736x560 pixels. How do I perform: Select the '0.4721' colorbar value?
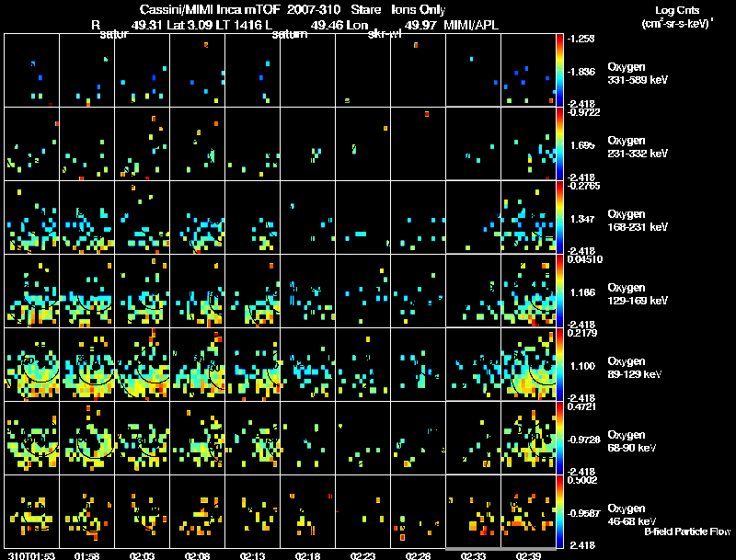[x=582, y=406]
